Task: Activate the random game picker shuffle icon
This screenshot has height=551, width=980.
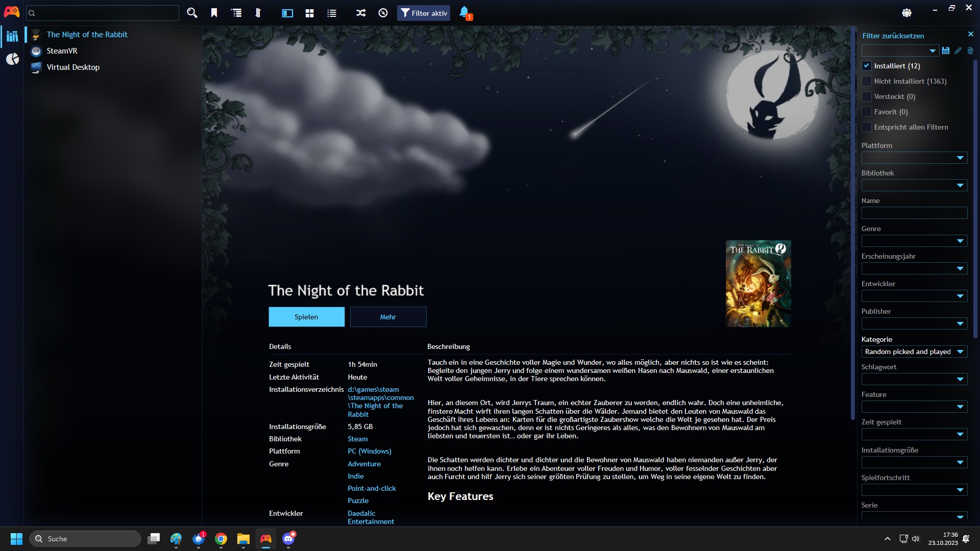Action: 360,13
